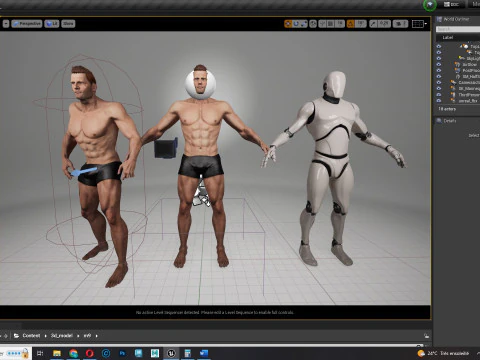Select the ThirdPerson row in outliner
The image size is (480, 360).
458,95
